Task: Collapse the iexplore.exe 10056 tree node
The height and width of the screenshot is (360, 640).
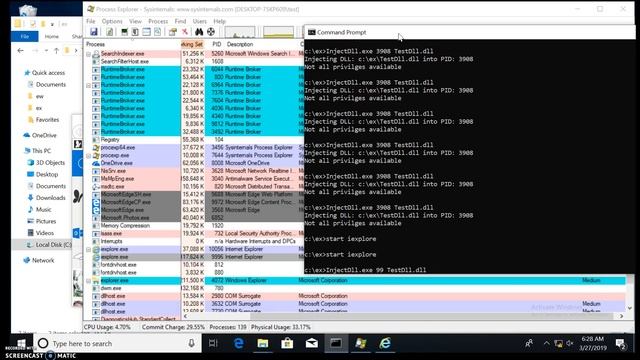Action: 88,249
